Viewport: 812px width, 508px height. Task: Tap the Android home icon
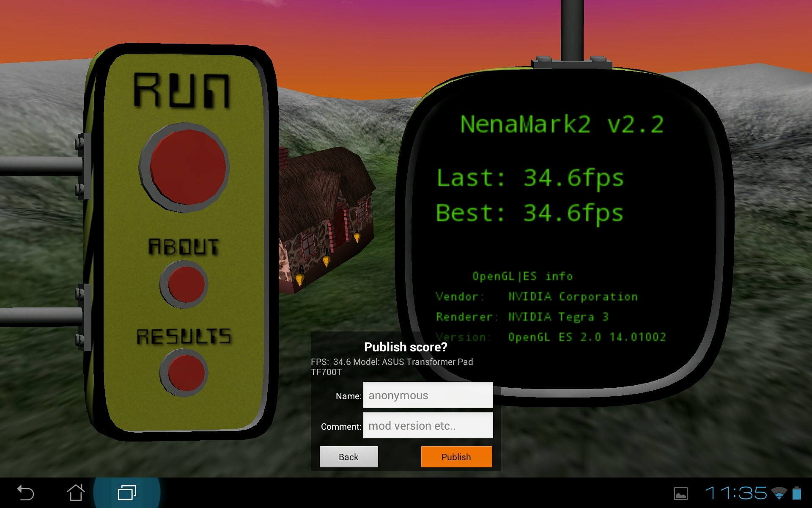point(76,493)
